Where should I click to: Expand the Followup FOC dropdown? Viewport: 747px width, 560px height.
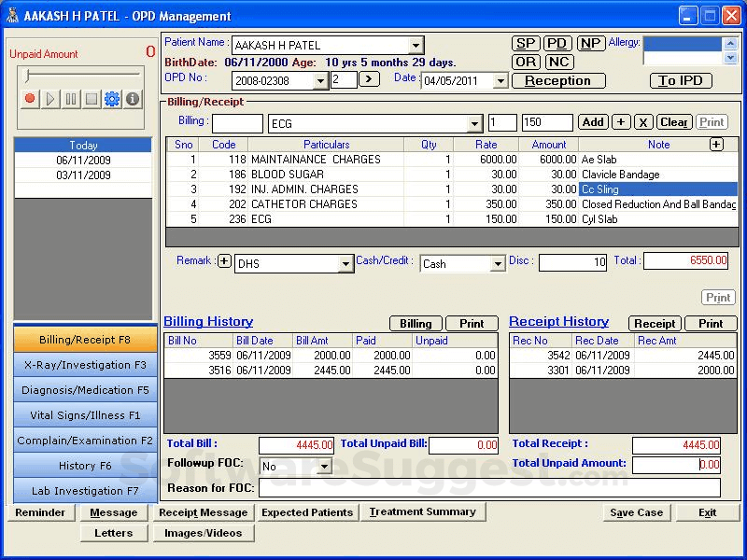coord(324,466)
